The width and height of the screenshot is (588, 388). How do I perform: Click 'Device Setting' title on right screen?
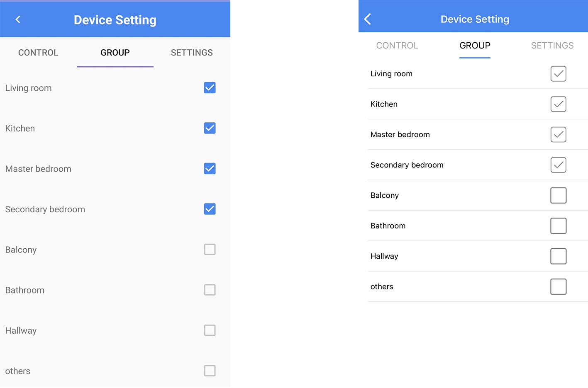point(475,19)
